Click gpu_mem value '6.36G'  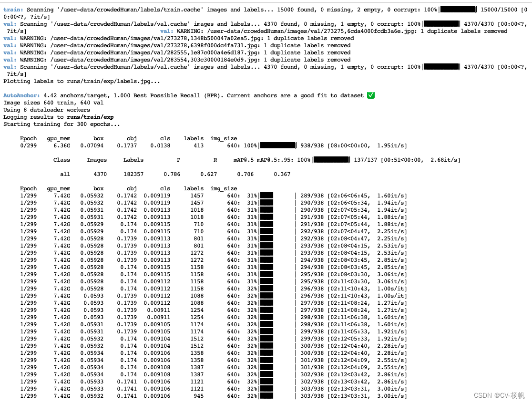point(62,145)
